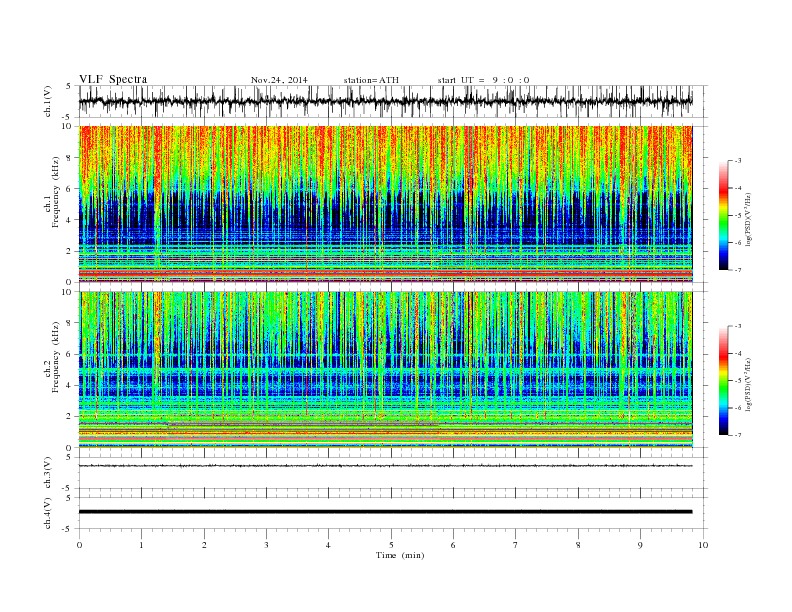This screenshot has width=792, height=612.
Task: Click time axis tick label "7"
Action: (x=516, y=545)
